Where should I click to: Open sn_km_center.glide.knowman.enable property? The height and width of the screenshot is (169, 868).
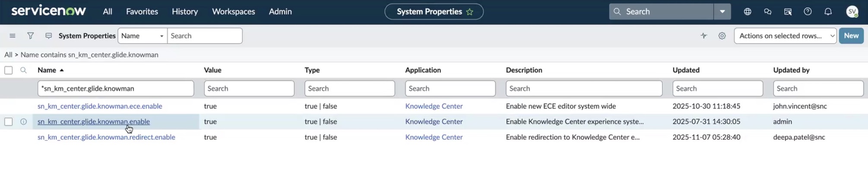pyautogui.click(x=94, y=121)
